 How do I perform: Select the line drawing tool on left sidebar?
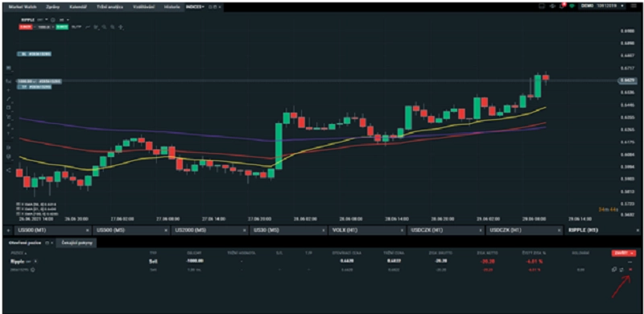click(9, 99)
